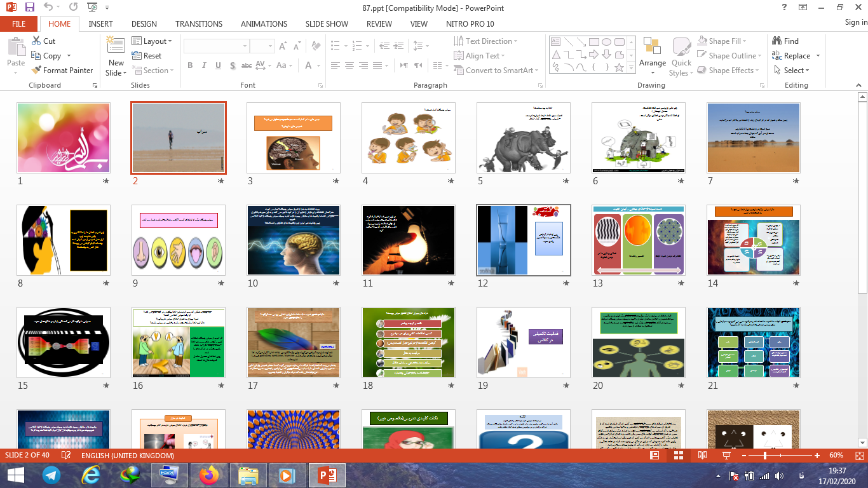Toggle Reading View in status bar

click(x=702, y=456)
